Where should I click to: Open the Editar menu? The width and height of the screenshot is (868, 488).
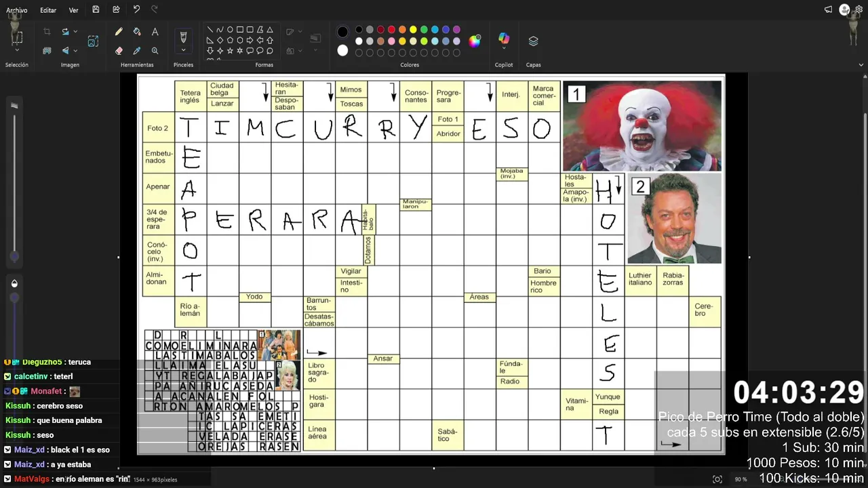coord(48,10)
